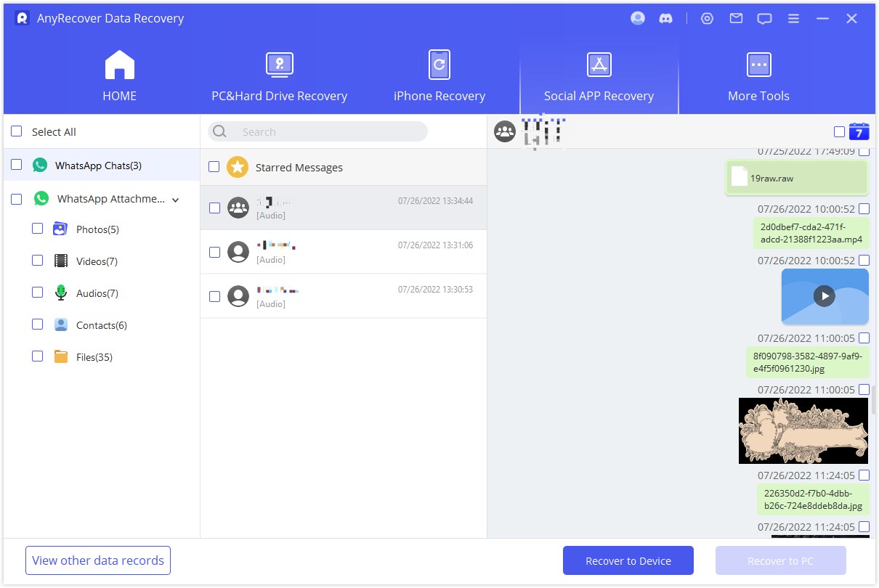
Task: Open the hamburger menu icon
Action: tap(793, 19)
